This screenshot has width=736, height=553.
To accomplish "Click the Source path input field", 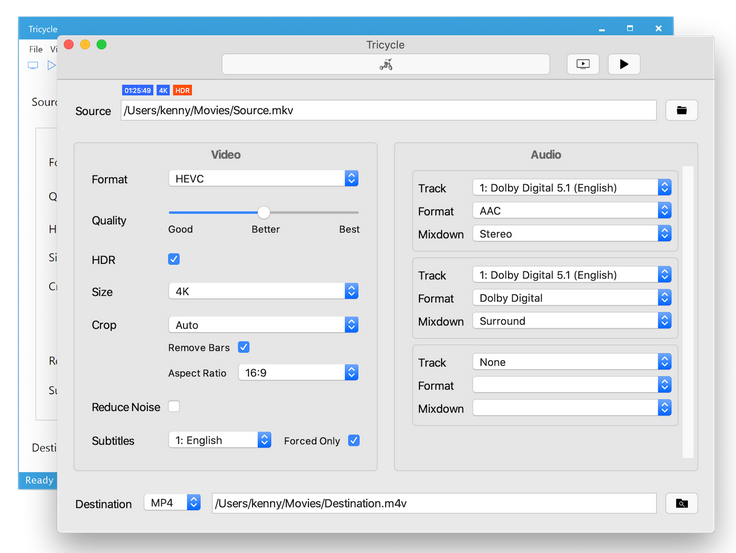I will pos(388,110).
